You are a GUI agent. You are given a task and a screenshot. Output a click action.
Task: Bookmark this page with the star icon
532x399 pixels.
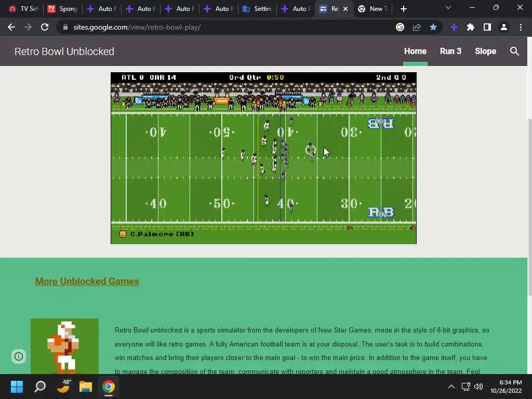[433, 27]
